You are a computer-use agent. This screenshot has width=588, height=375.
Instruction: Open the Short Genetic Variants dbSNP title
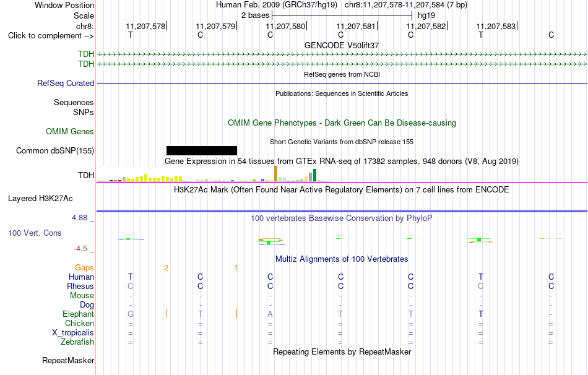coord(342,142)
